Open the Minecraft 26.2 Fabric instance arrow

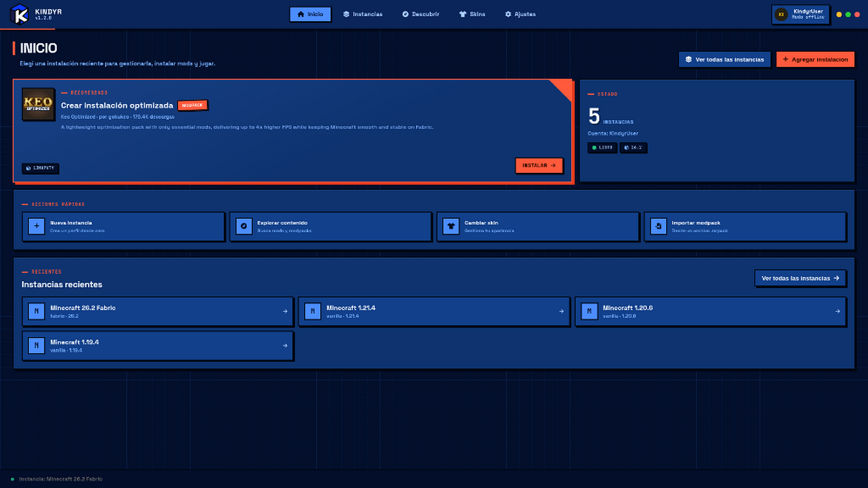click(285, 311)
